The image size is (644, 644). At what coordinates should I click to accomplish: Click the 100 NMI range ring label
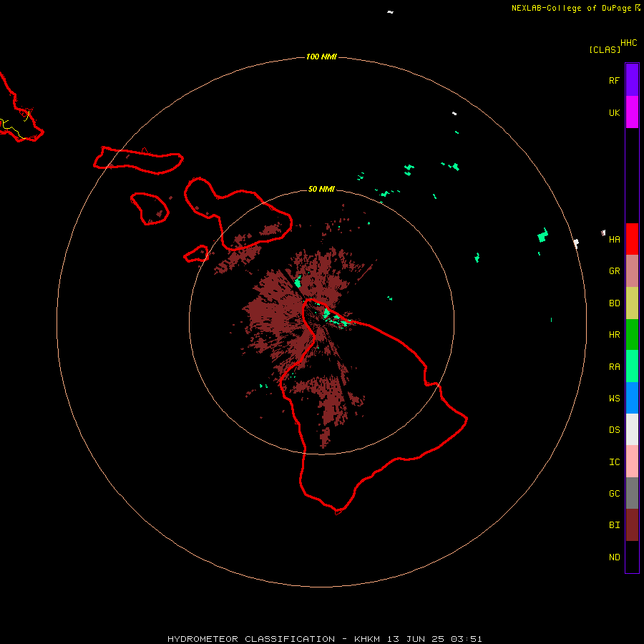tap(321, 57)
